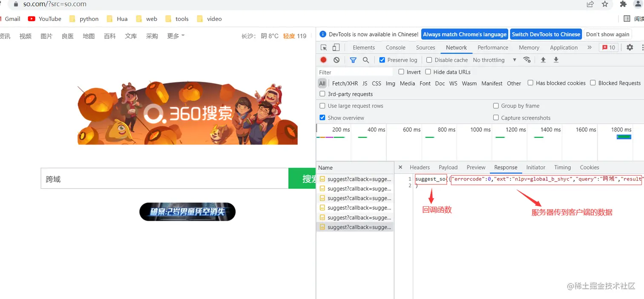The width and height of the screenshot is (644, 299).
Task: Open the 地图 link on 360 search
Action: (x=89, y=36)
